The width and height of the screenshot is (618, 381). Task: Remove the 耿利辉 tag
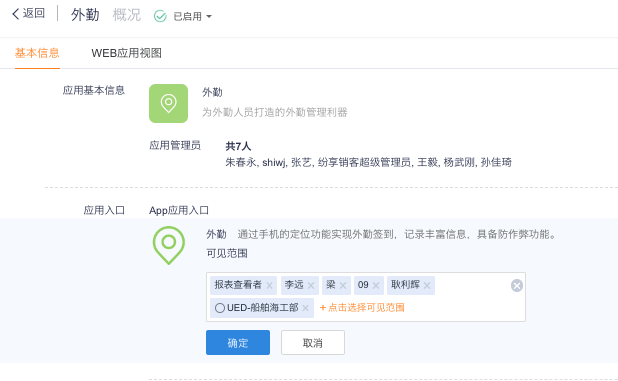427,285
